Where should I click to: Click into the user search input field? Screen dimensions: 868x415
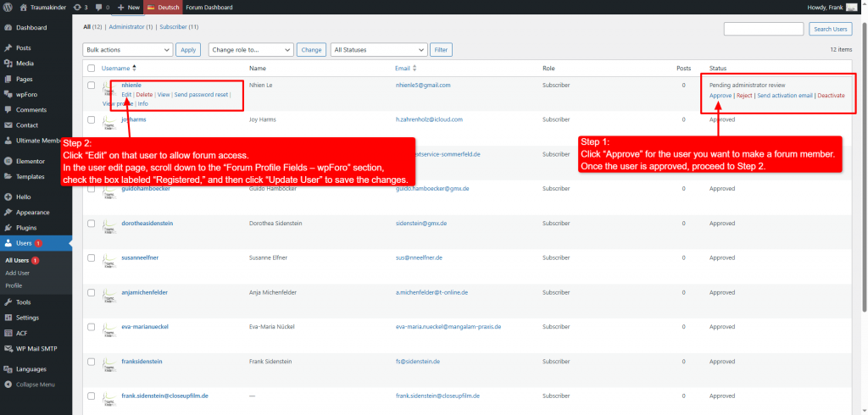pos(763,29)
